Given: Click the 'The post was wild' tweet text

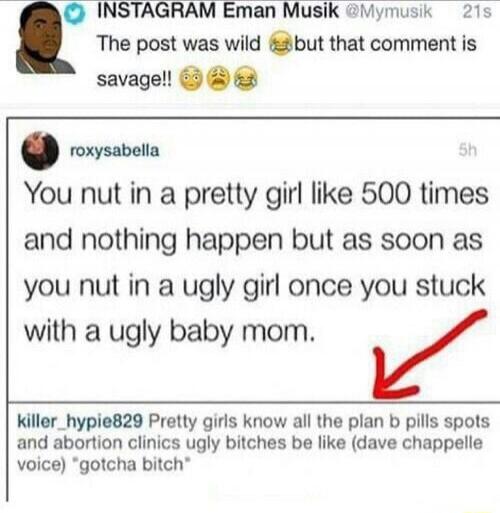Looking at the screenshot, I should tap(179, 44).
